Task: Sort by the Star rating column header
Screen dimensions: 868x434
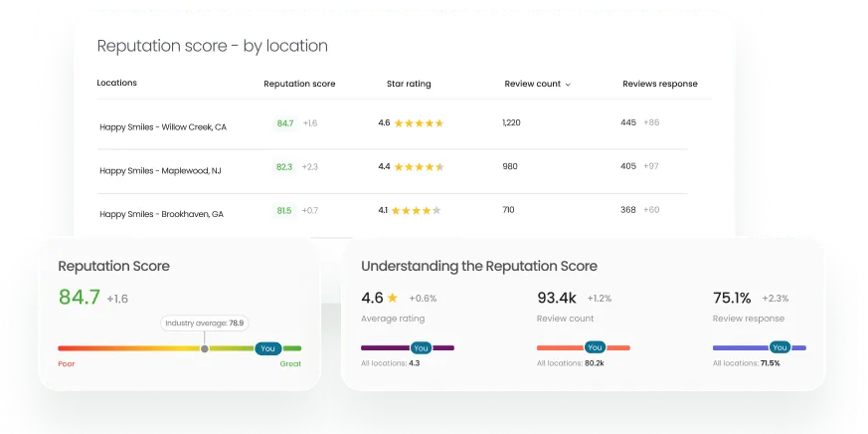Action: 409,84
